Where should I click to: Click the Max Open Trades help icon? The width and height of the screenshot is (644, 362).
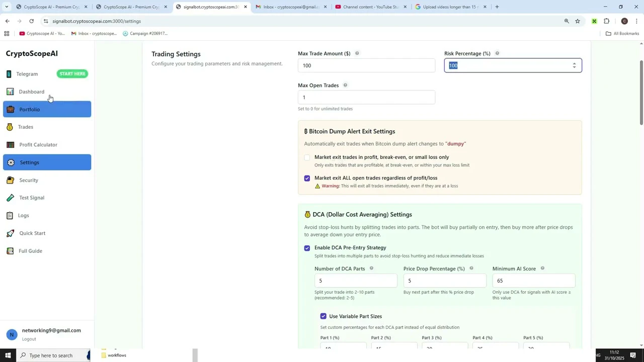345,85
